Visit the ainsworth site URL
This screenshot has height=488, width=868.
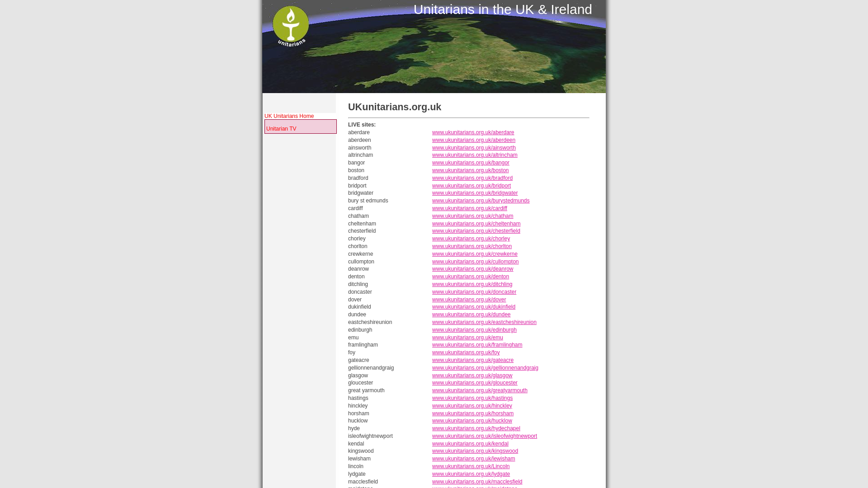(x=474, y=148)
